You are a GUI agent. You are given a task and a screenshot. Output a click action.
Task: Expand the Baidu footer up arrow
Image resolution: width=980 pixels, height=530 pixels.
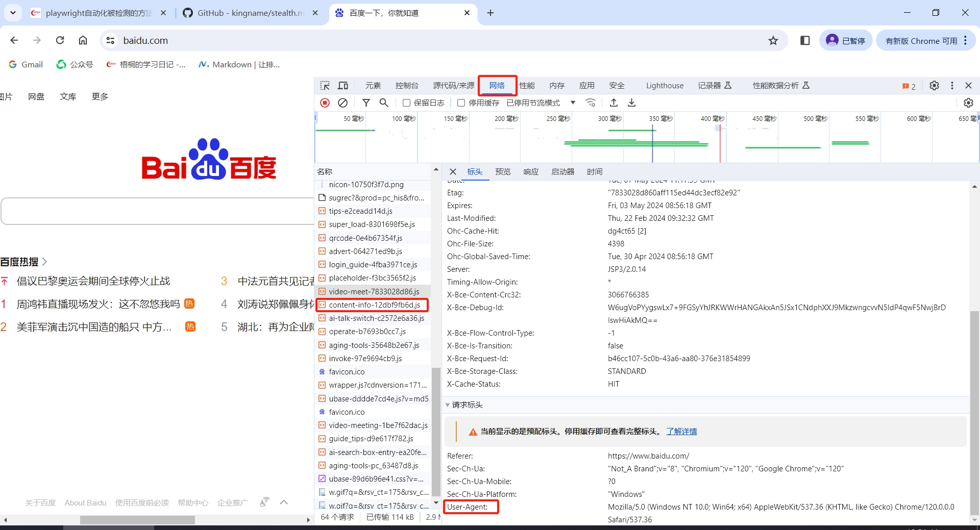point(284,502)
